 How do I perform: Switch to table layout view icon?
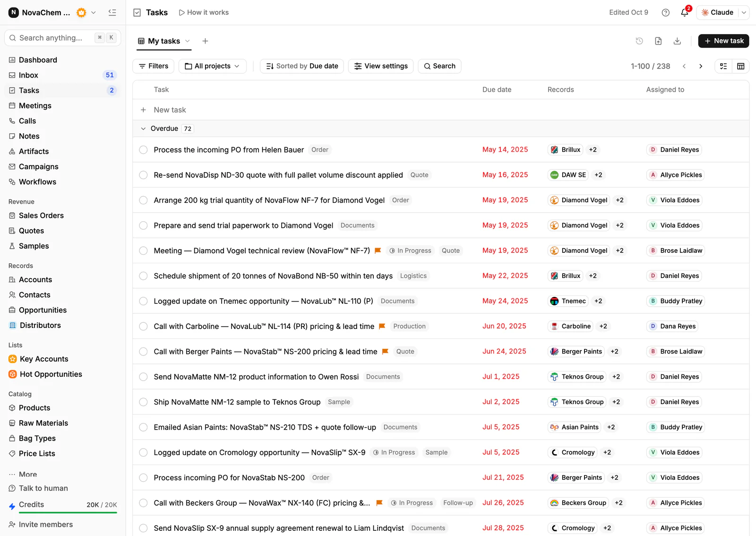pyautogui.click(x=740, y=66)
